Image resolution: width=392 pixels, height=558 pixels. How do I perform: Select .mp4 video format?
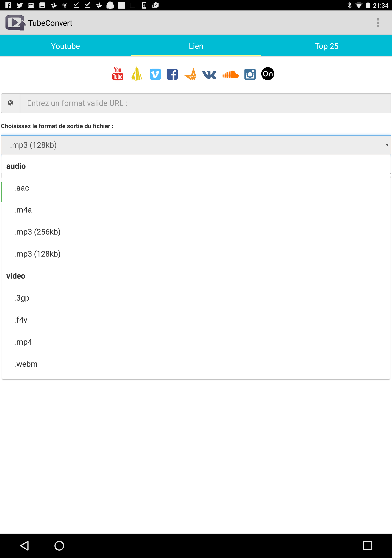click(196, 342)
